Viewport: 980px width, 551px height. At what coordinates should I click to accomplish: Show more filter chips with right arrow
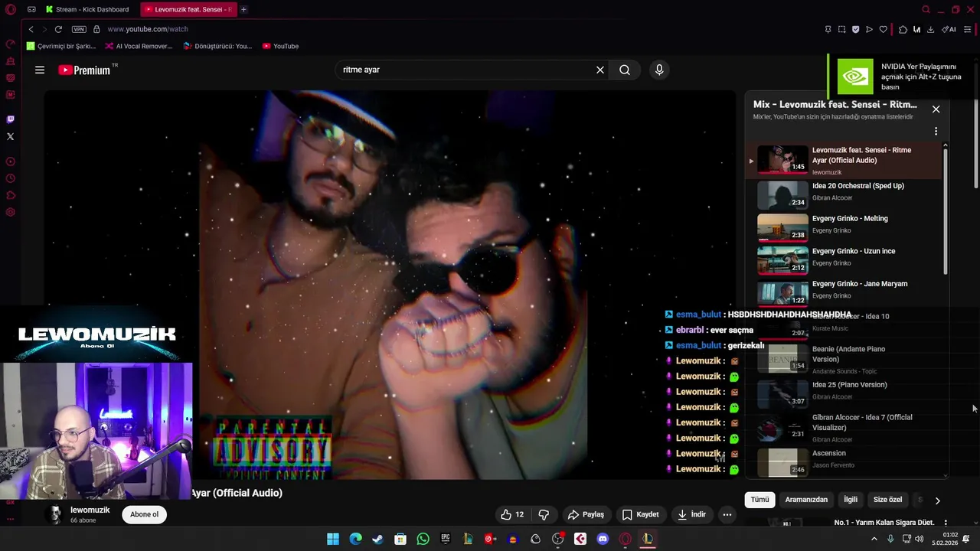point(937,500)
